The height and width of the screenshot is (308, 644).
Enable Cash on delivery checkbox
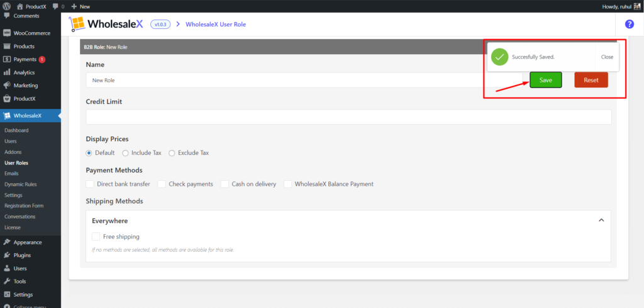coord(225,184)
